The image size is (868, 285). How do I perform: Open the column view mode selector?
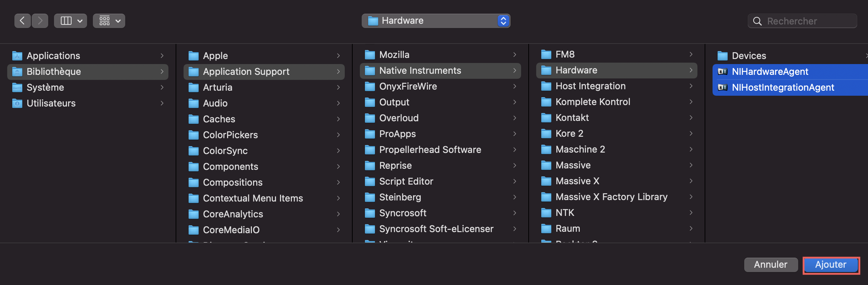pyautogui.click(x=71, y=21)
